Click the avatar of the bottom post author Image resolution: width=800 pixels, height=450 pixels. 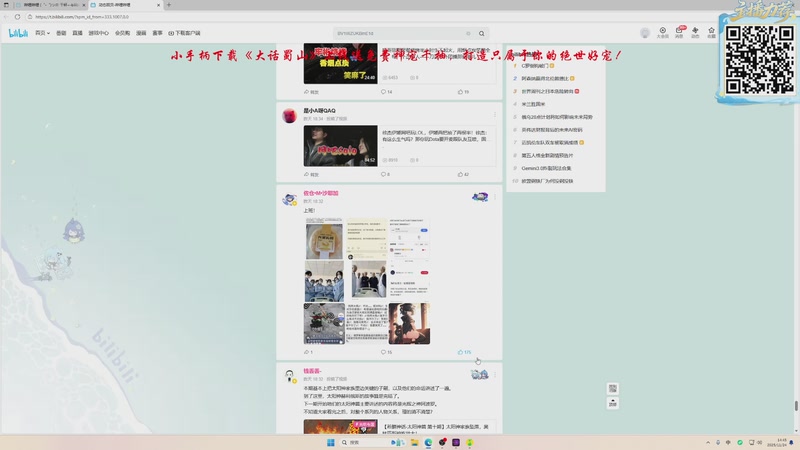289,376
